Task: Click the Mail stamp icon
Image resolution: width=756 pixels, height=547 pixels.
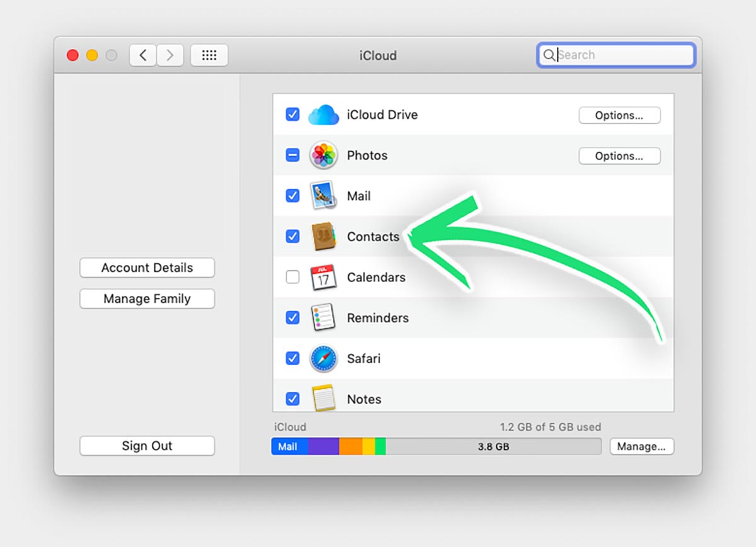Action: click(323, 196)
